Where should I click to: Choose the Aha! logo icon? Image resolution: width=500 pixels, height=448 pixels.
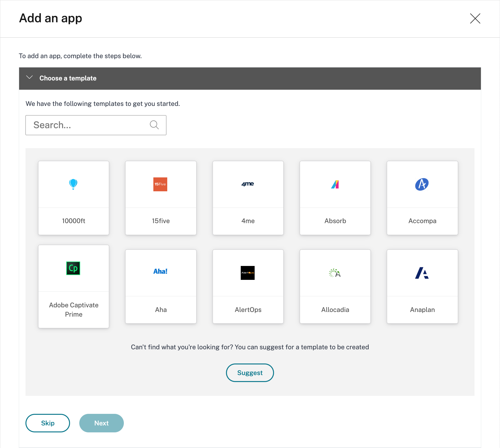click(x=160, y=271)
